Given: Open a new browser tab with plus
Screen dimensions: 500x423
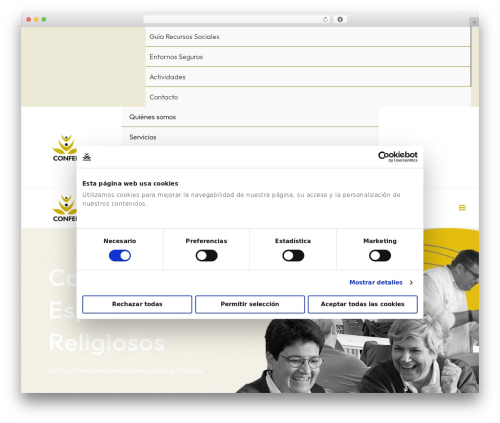Looking at the screenshot, I should pyautogui.click(x=474, y=22).
